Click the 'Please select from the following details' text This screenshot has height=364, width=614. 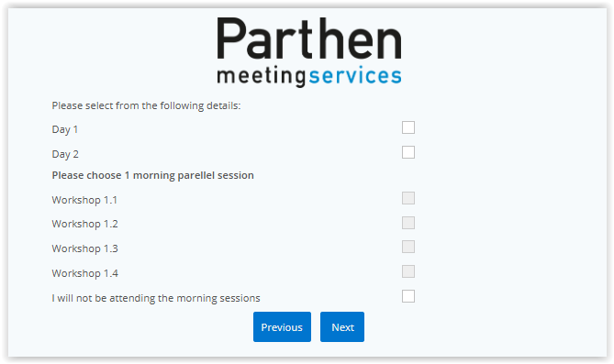(x=146, y=106)
